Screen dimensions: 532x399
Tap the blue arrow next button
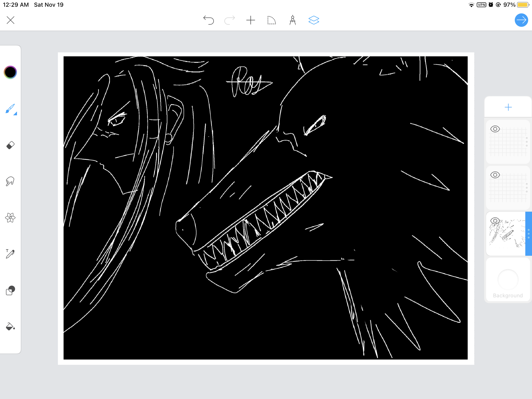(x=521, y=20)
